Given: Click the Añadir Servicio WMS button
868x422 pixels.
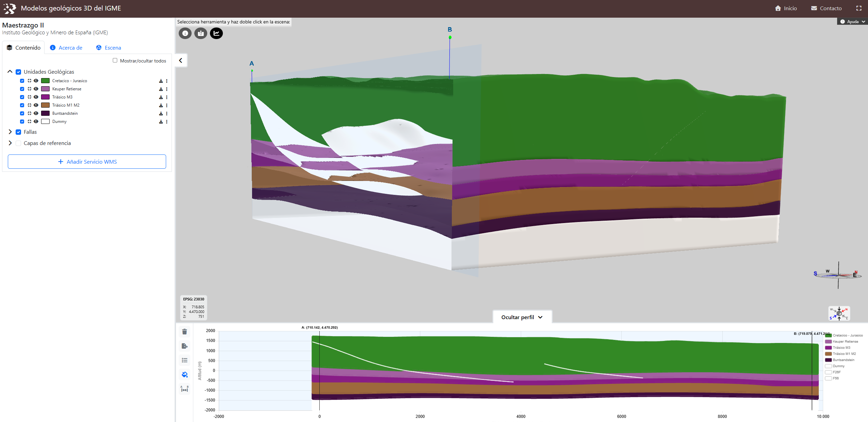Looking at the screenshot, I should pos(87,162).
